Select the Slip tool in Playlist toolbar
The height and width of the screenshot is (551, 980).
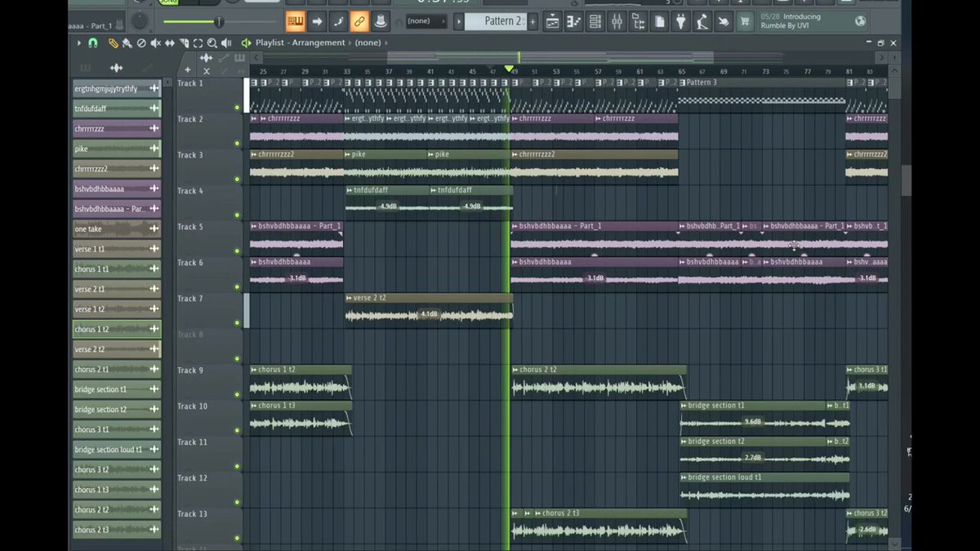point(169,42)
